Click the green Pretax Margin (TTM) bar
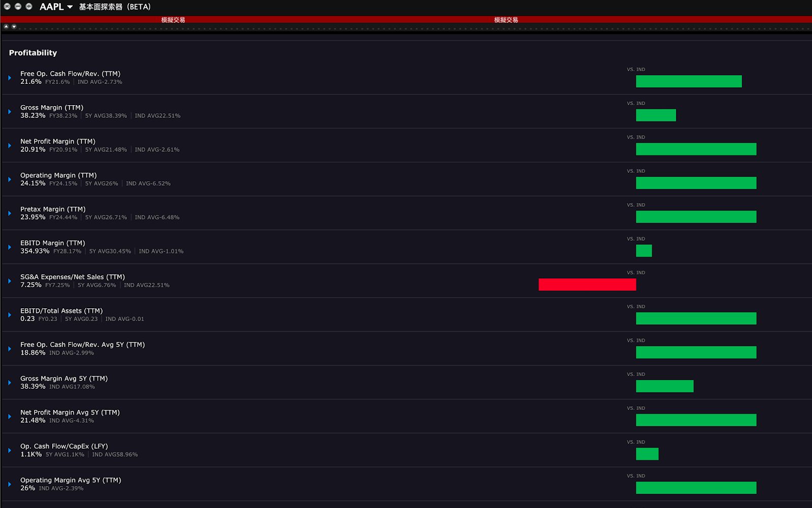Viewport: 812px width, 508px height. click(x=696, y=217)
